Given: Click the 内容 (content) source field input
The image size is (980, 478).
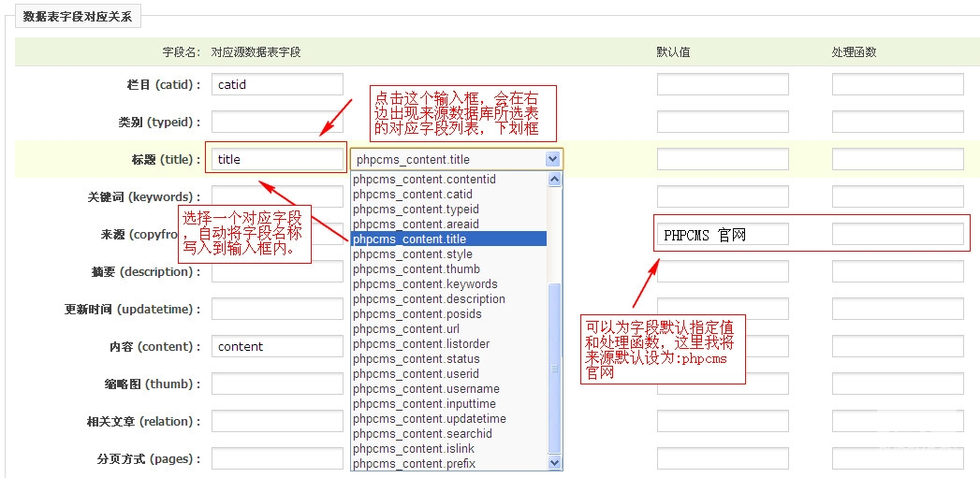Looking at the screenshot, I should point(277,346).
